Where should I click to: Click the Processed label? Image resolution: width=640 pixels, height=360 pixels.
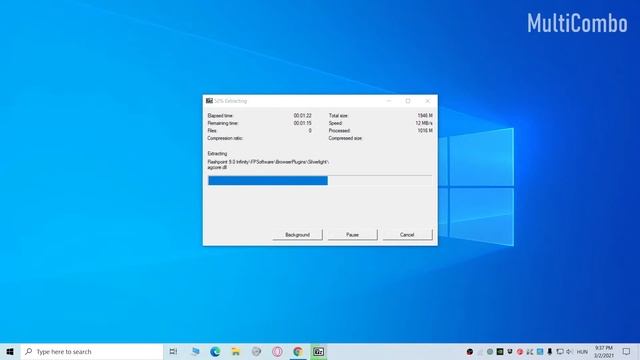click(340, 131)
